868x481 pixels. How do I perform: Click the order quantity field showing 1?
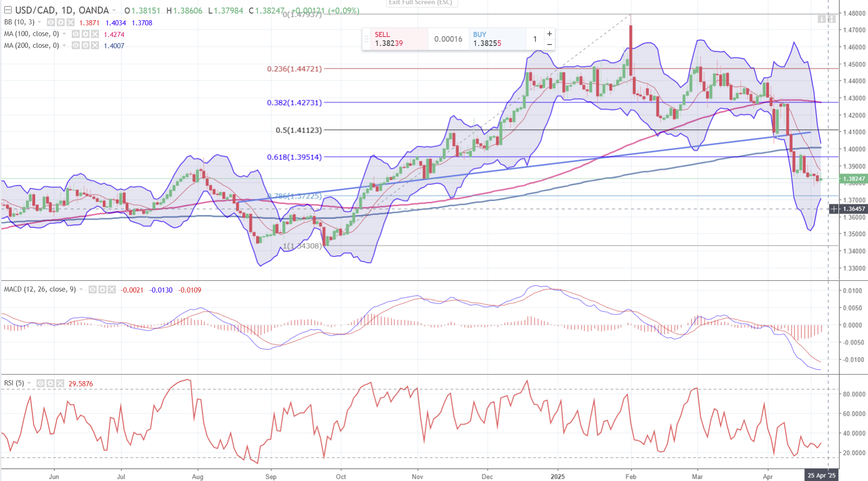coord(535,39)
